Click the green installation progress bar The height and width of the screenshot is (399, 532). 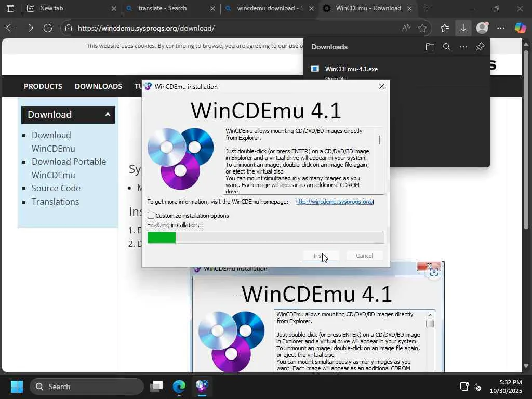click(x=162, y=237)
